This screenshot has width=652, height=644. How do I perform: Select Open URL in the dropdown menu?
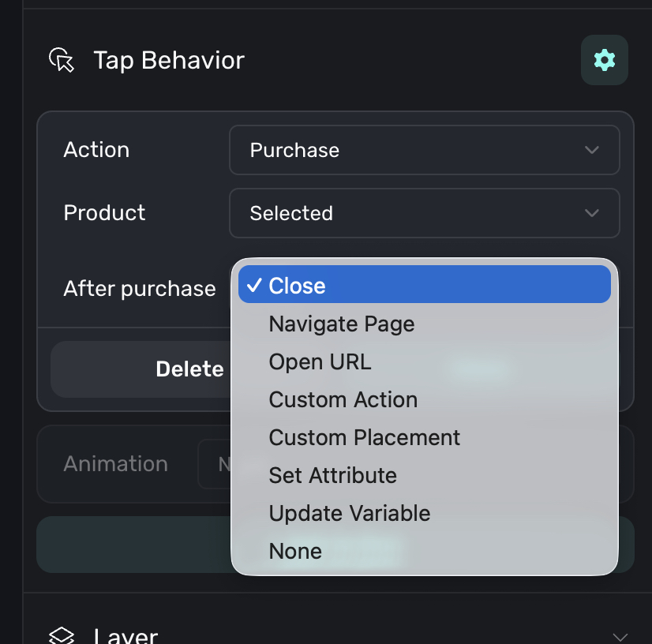(x=320, y=361)
